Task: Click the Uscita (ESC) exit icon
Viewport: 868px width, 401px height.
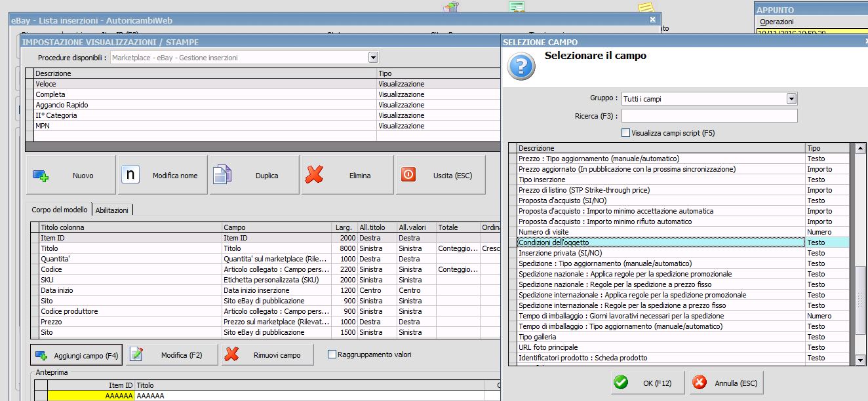Action: [x=408, y=176]
